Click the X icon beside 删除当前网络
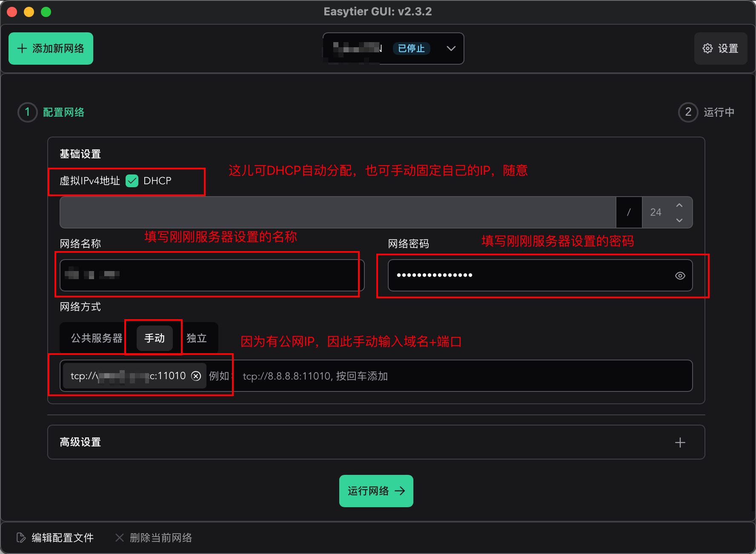Screen dimensions: 756x554 point(119,537)
